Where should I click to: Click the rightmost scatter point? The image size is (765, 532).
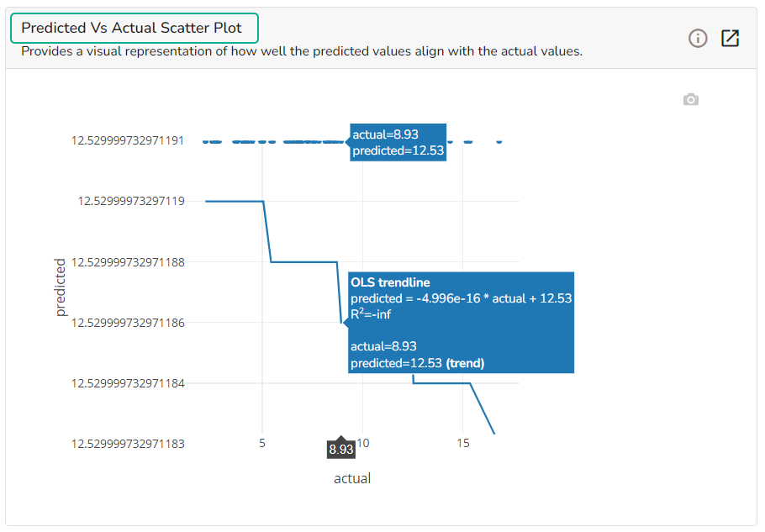pyautogui.click(x=499, y=141)
